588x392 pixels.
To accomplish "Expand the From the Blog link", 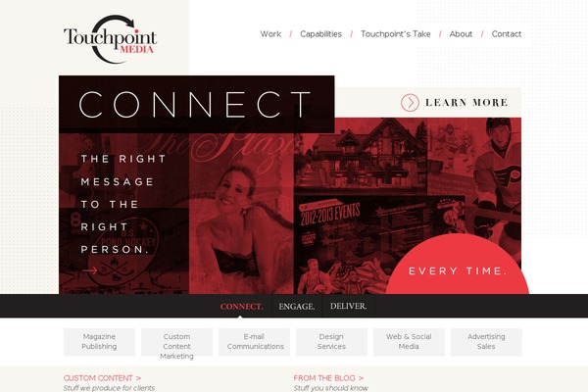I will click(x=328, y=378).
